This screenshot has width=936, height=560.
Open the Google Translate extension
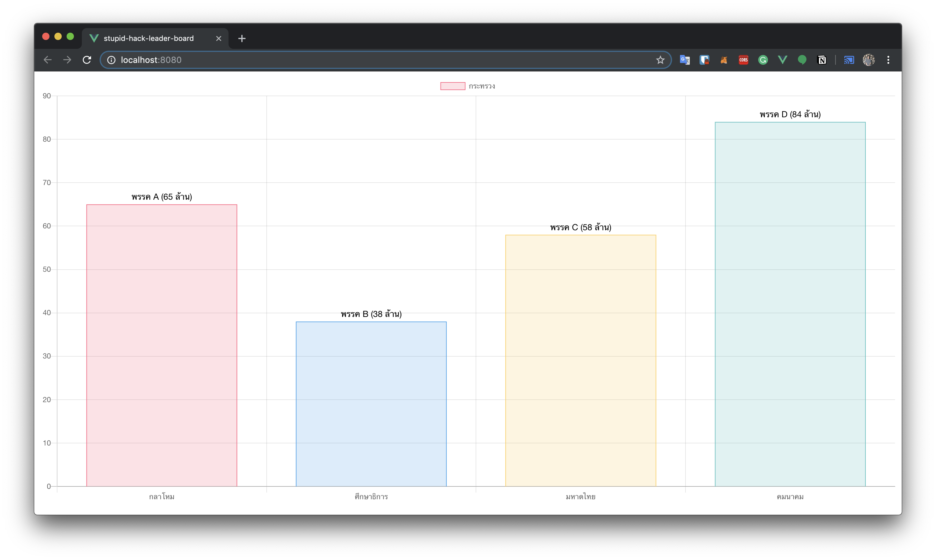pyautogui.click(x=685, y=60)
